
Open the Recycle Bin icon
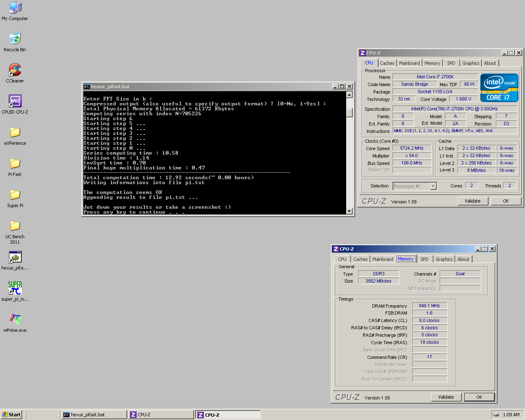(15, 42)
